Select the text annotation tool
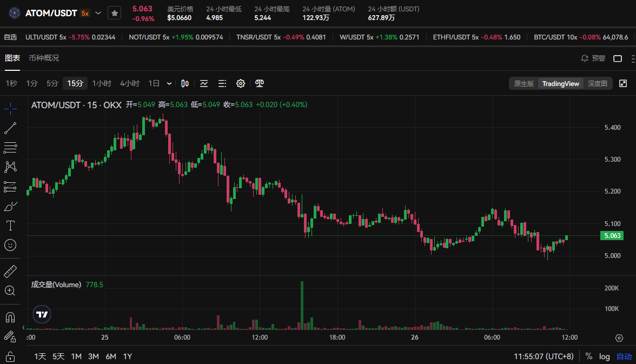This screenshot has width=636, height=364. pyautogui.click(x=10, y=225)
